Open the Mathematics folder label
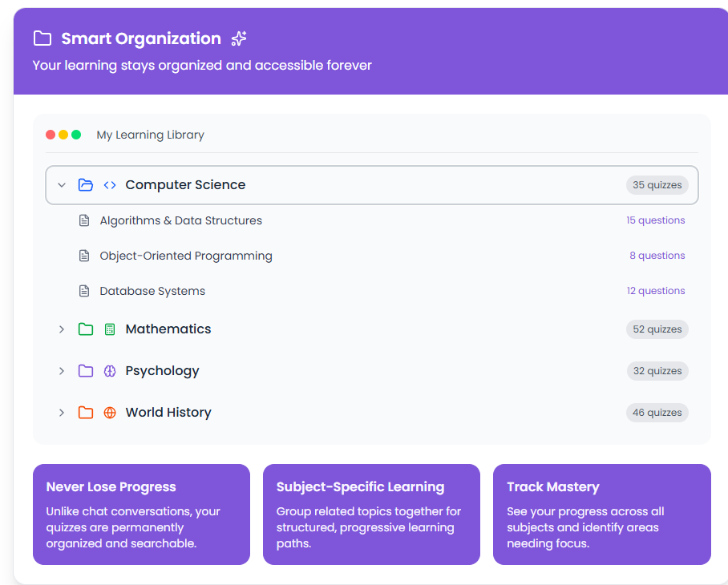Screen dimensions: 728x585 pos(168,329)
